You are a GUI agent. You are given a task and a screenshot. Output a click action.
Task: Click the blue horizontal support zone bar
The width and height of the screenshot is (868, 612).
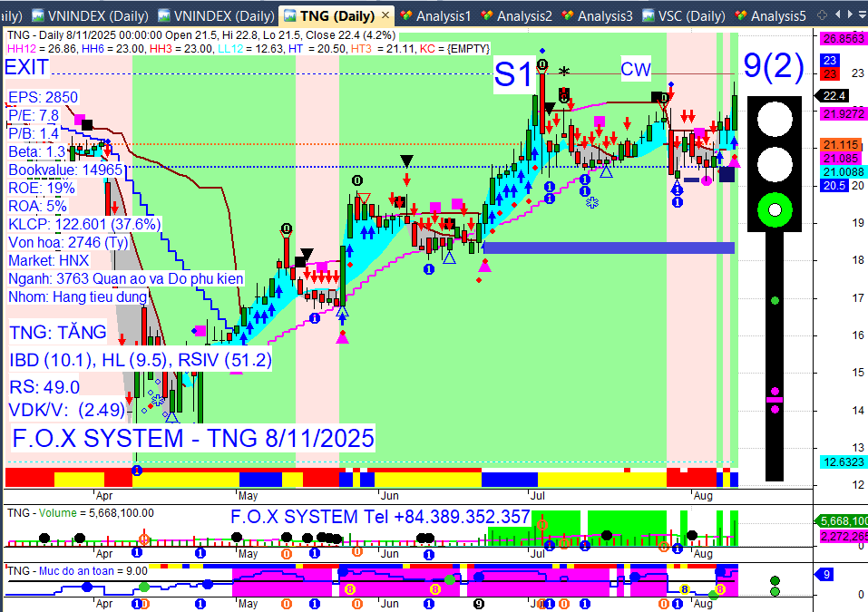(x=609, y=248)
